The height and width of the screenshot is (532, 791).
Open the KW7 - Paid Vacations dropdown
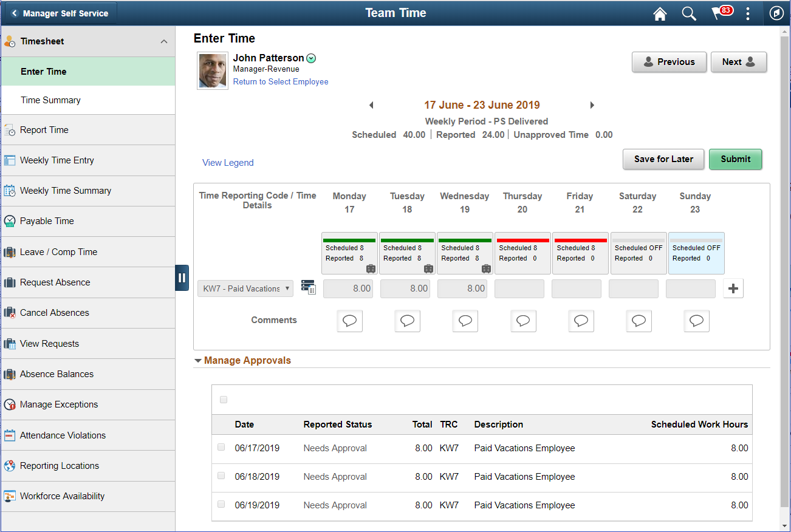(245, 288)
